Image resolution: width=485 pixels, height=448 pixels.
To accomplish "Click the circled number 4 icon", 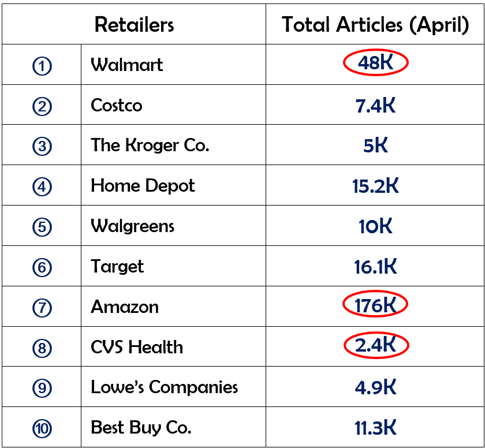I will (x=42, y=186).
